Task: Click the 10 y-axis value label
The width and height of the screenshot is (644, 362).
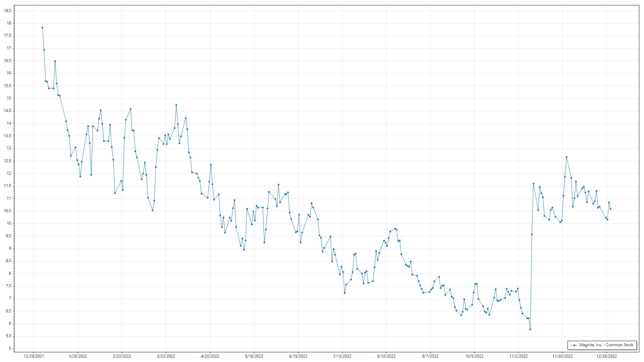Action: [9, 224]
